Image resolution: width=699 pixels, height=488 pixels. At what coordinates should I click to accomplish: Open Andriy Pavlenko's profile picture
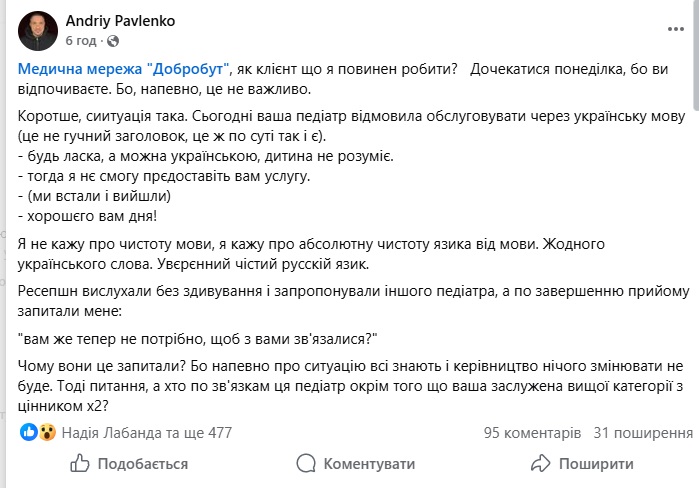coord(38,30)
